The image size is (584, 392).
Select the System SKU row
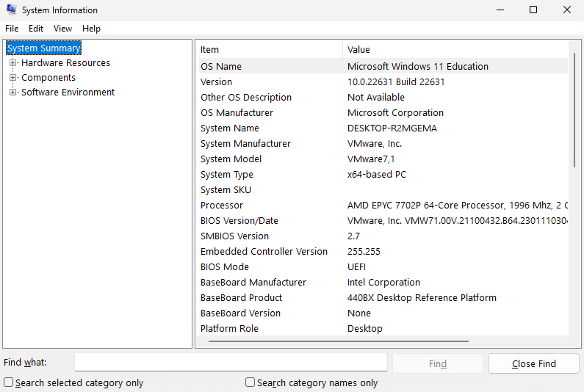[383, 190]
